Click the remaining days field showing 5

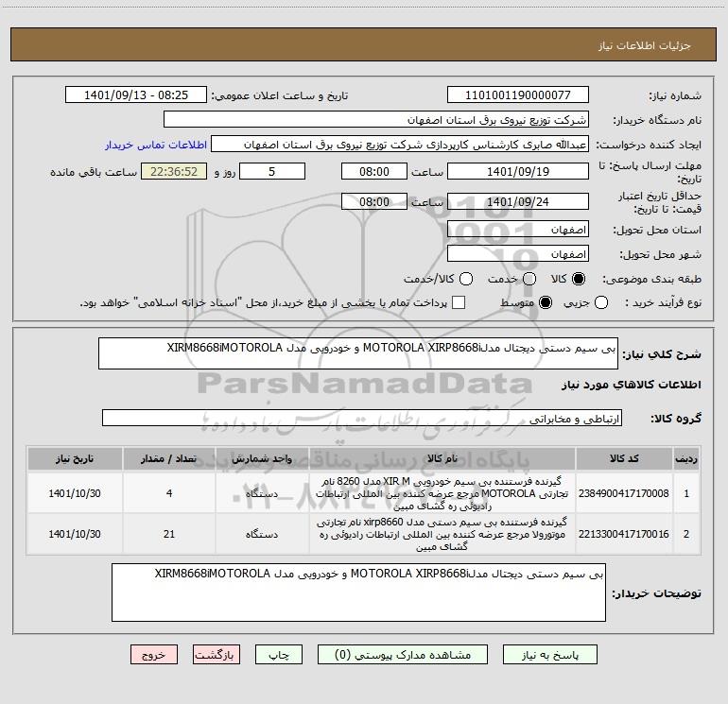point(272,171)
